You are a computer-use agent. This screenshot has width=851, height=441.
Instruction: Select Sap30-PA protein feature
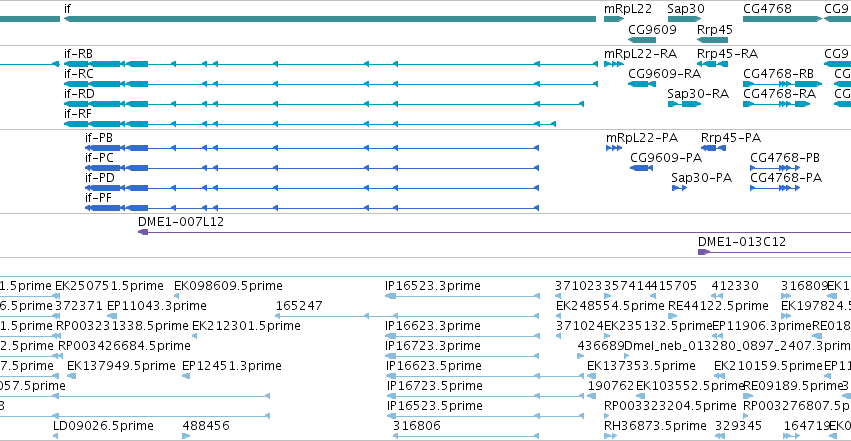[x=679, y=188]
